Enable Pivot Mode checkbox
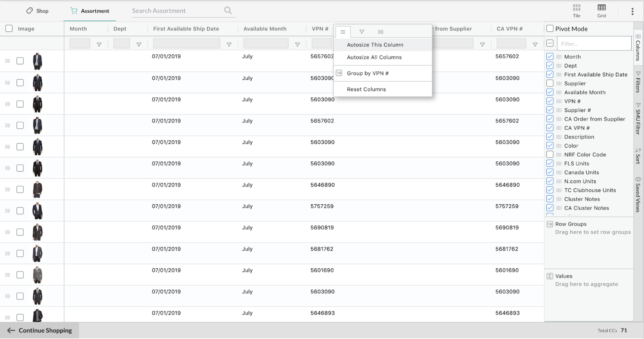644x339 pixels. [x=550, y=28]
